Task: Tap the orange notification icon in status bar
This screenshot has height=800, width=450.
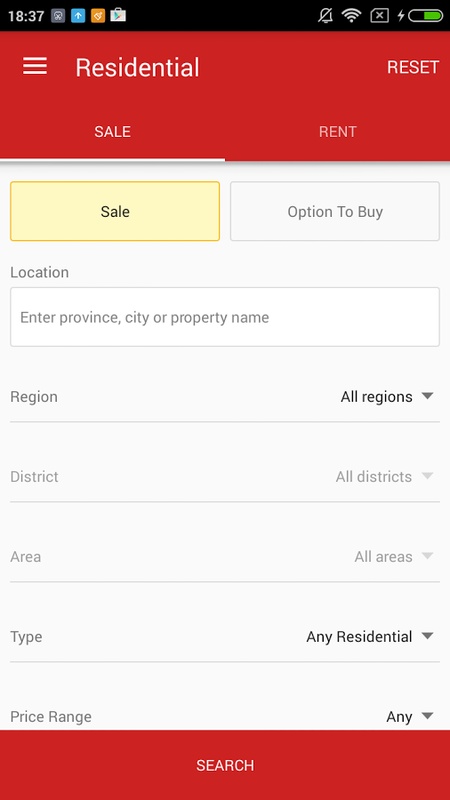Action: (x=98, y=16)
